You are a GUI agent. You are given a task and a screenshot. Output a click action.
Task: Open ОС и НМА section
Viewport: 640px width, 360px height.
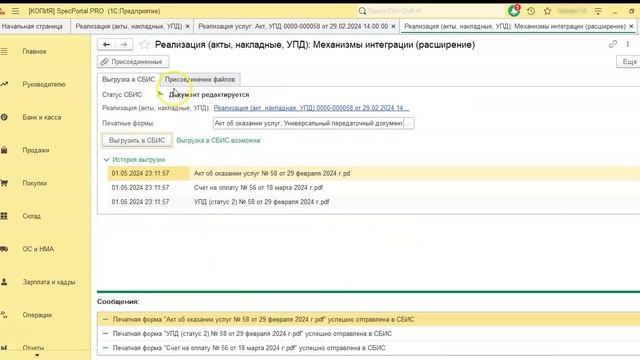coord(38,249)
